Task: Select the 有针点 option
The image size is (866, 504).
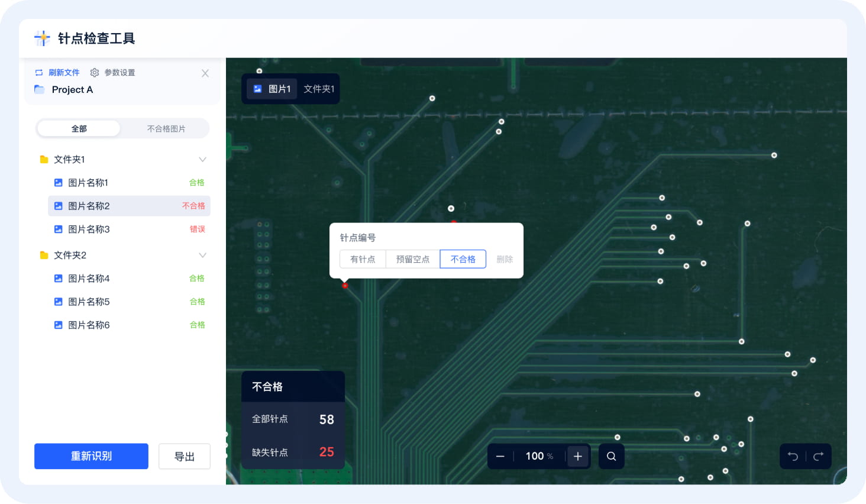Action: 363,259
